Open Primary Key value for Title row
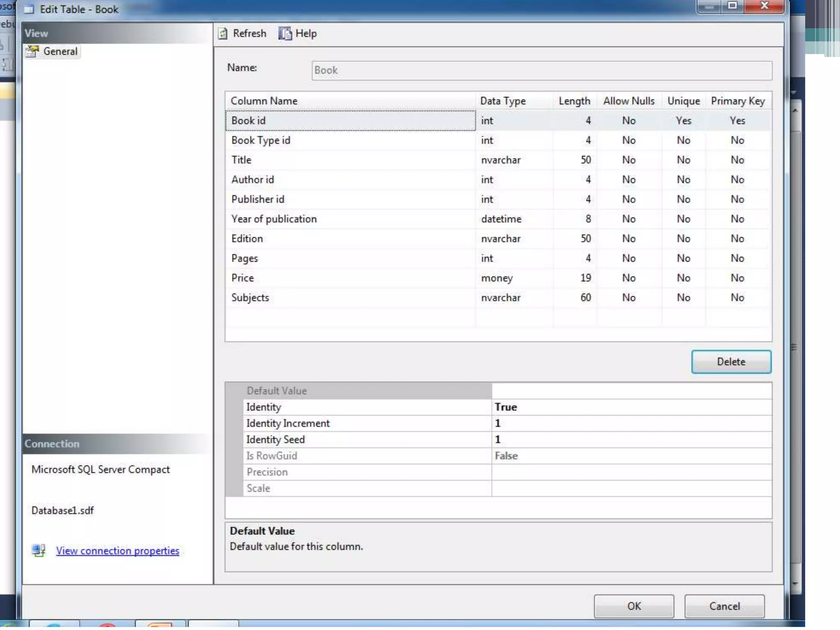Image resolution: width=840 pixels, height=630 pixels. [x=738, y=160]
